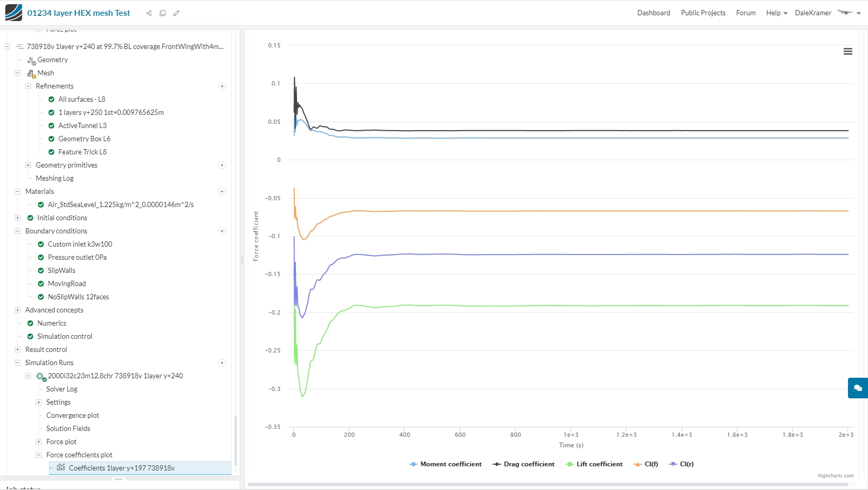Screen dimensions: 868x490
Task: Open the Highcharts chart context menu
Action: pyautogui.click(x=848, y=51)
